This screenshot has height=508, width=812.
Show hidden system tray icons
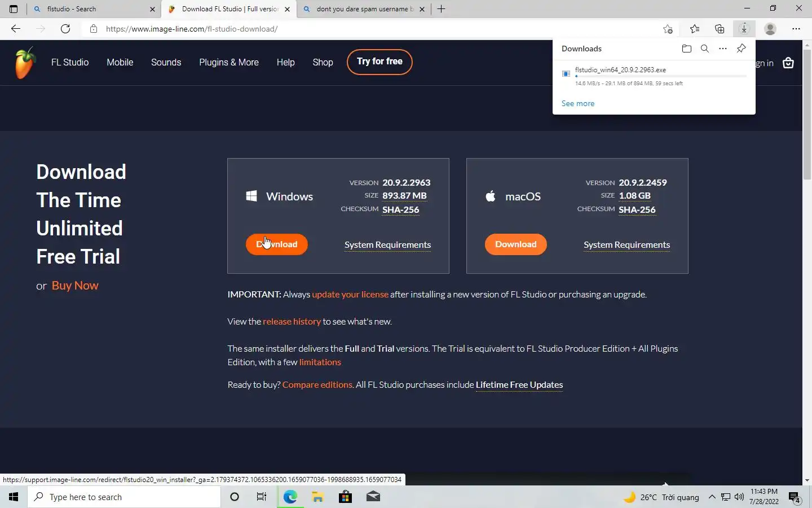coord(712,497)
